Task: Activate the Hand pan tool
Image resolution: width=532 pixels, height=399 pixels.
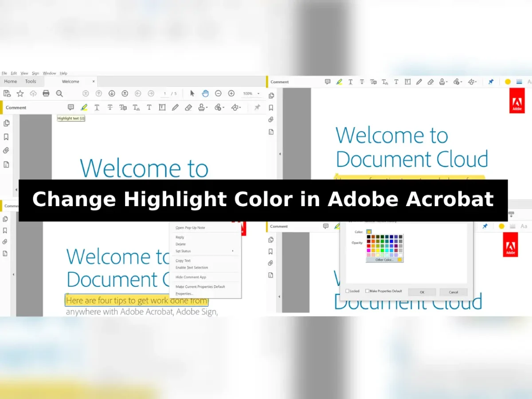Action: pyautogui.click(x=205, y=93)
